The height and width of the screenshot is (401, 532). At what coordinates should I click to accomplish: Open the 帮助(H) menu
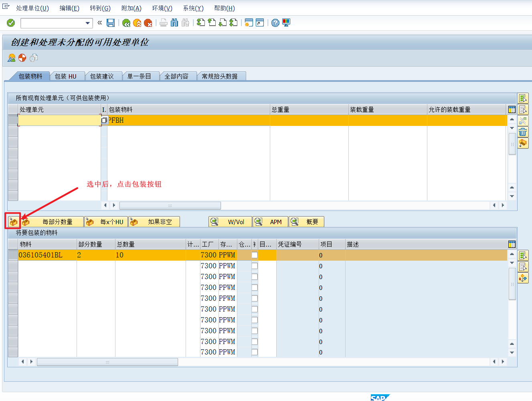tap(225, 8)
